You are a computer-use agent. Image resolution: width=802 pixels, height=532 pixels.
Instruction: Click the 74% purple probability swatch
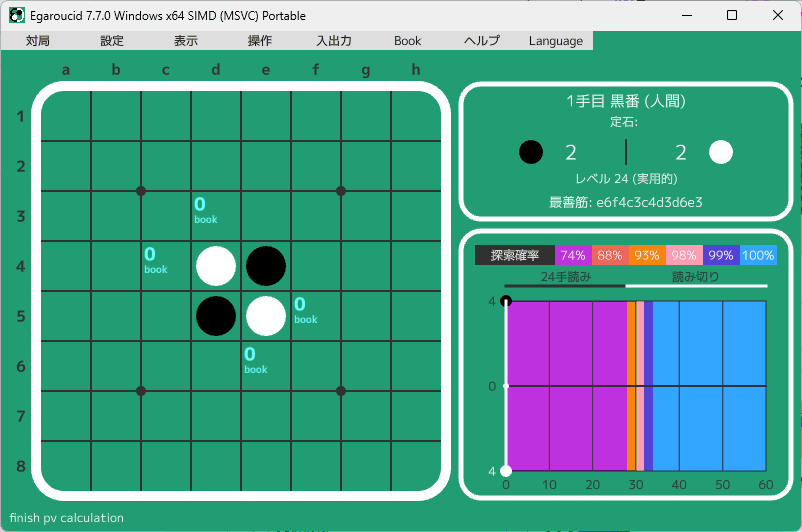click(573, 255)
